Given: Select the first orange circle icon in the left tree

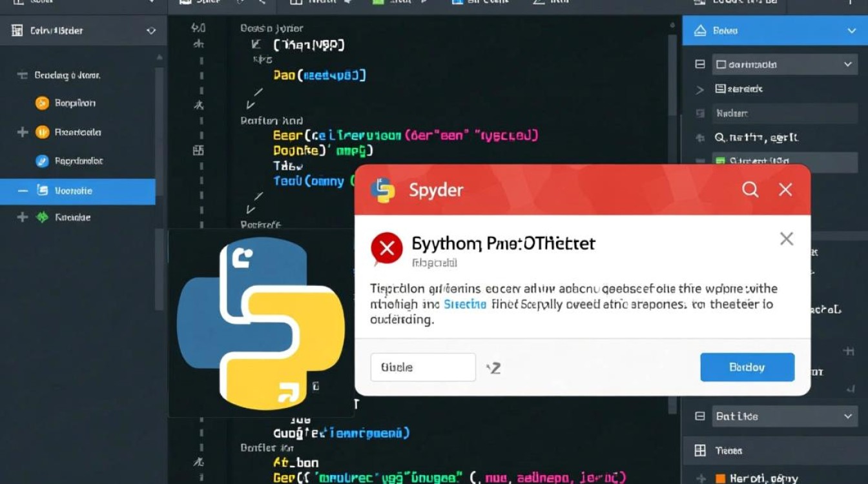Looking at the screenshot, I should tap(42, 103).
